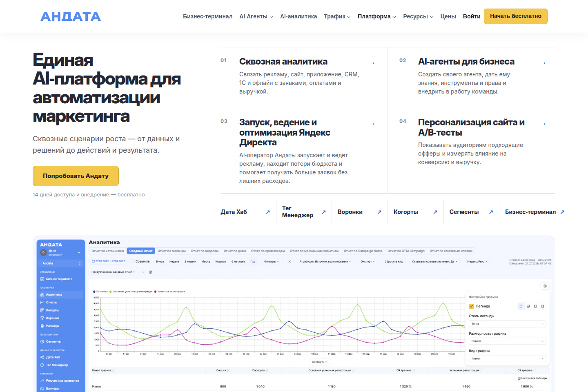The width and height of the screenshot is (588, 392).
Task: Open AI-аналитика in top navigation
Action: (x=298, y=16)
